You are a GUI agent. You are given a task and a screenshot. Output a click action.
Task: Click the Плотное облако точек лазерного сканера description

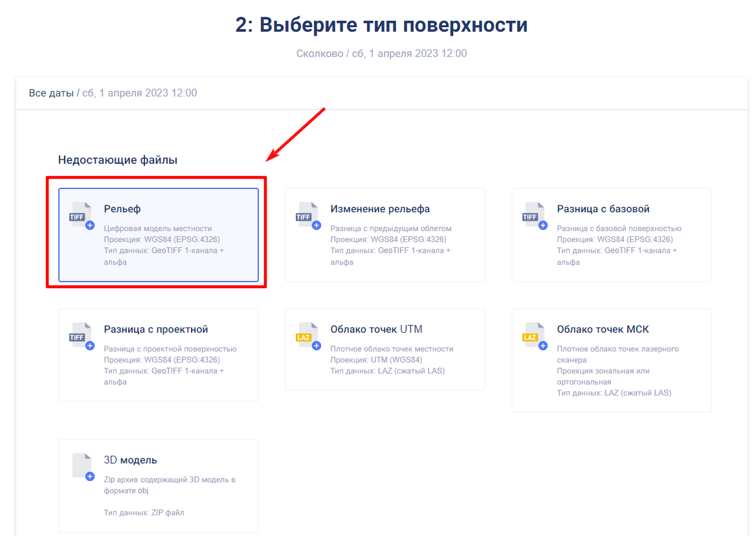click(617, 354)
